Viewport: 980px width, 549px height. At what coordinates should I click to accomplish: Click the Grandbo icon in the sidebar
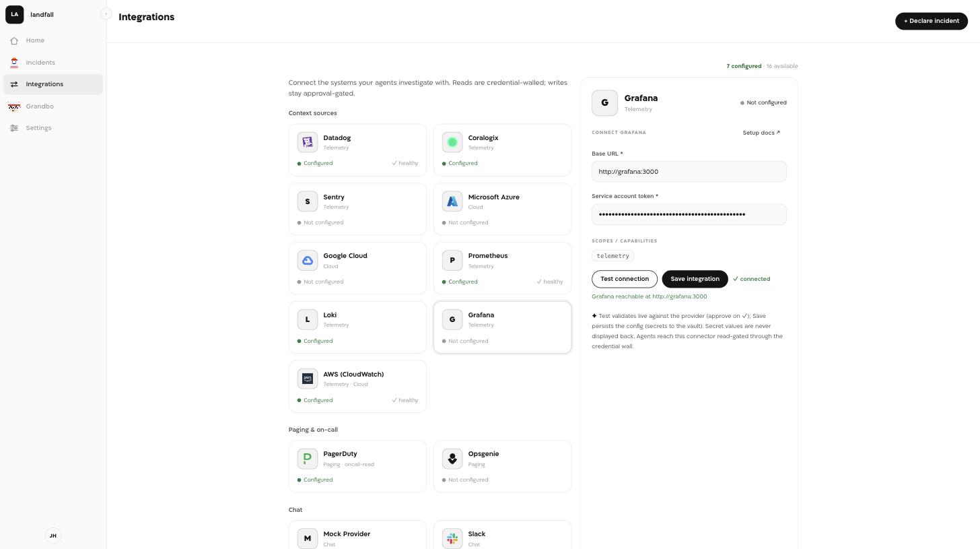pos(14,106)
